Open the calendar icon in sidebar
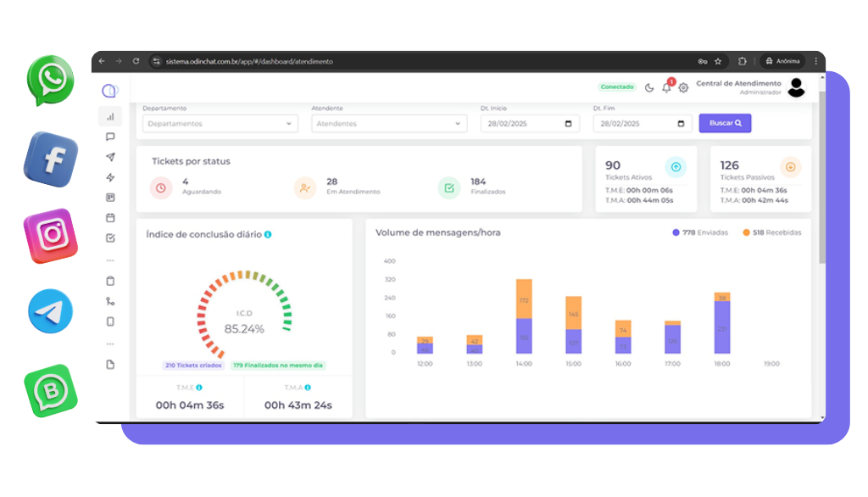The image size is (868, 497). [111, 218]
